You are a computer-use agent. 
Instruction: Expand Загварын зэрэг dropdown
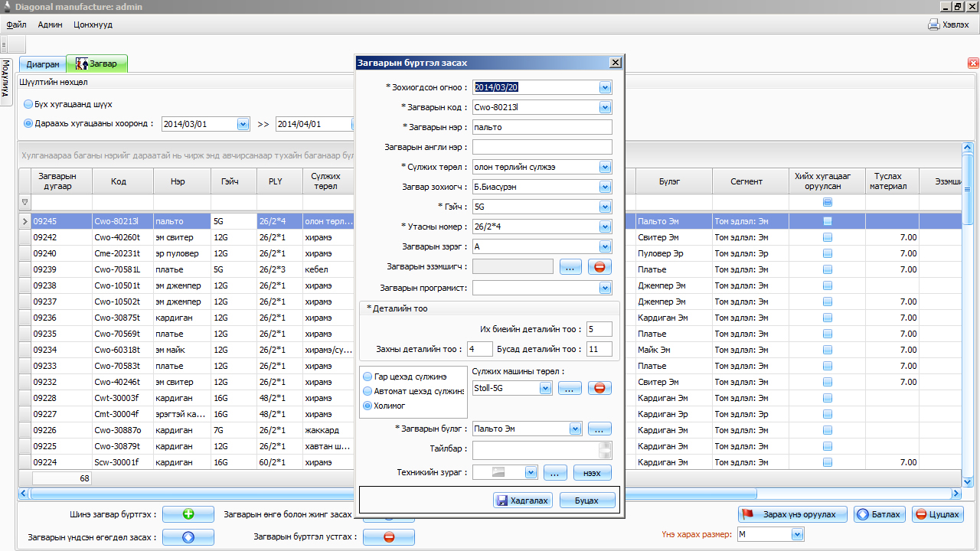click(x=606, y=246)
